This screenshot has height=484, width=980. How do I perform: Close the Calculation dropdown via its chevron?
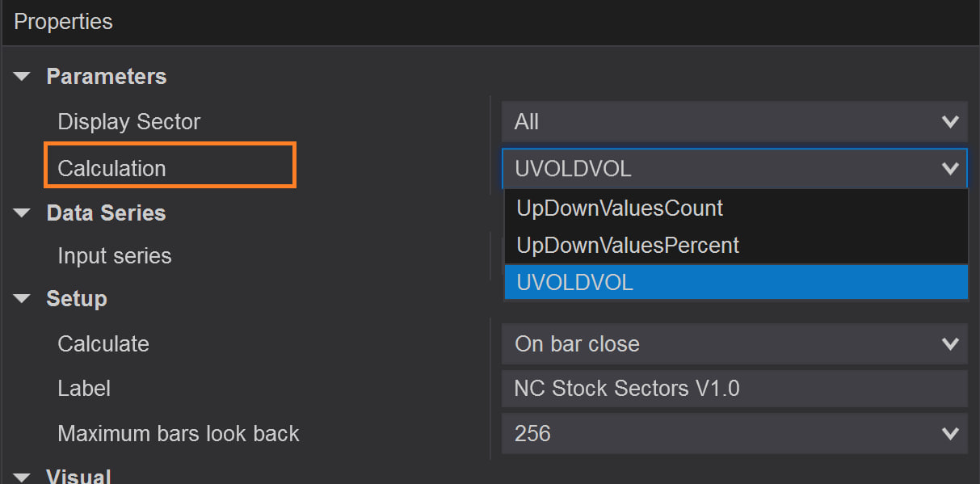(x=949, y=169)
